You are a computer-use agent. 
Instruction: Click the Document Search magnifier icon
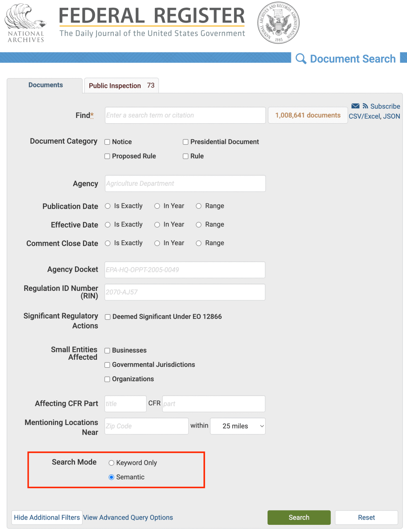click(301, 59)
